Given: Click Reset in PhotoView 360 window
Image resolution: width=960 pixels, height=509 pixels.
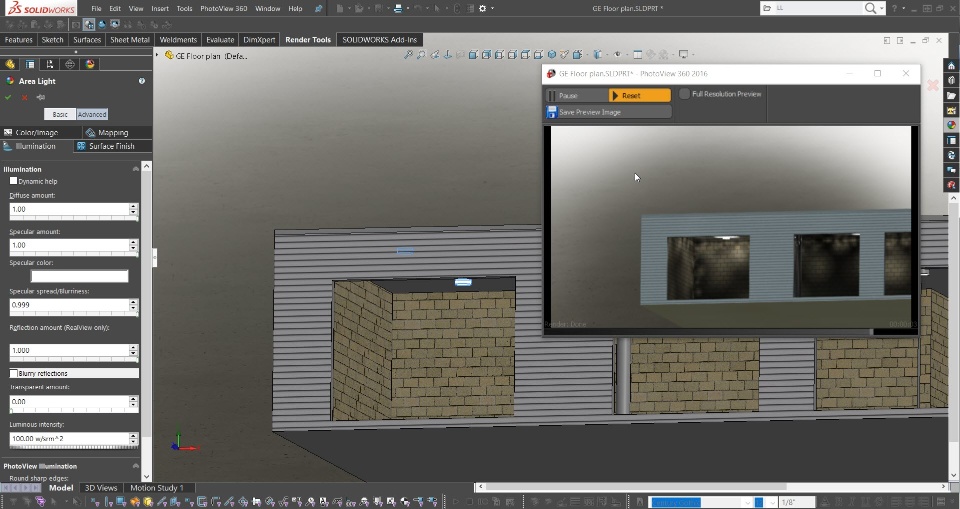Looking at the screenshot, I should click(x=640, y=96).
